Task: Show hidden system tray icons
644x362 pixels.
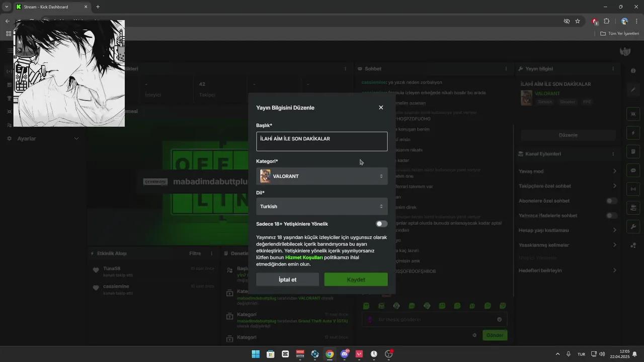Action: (557, 354)
